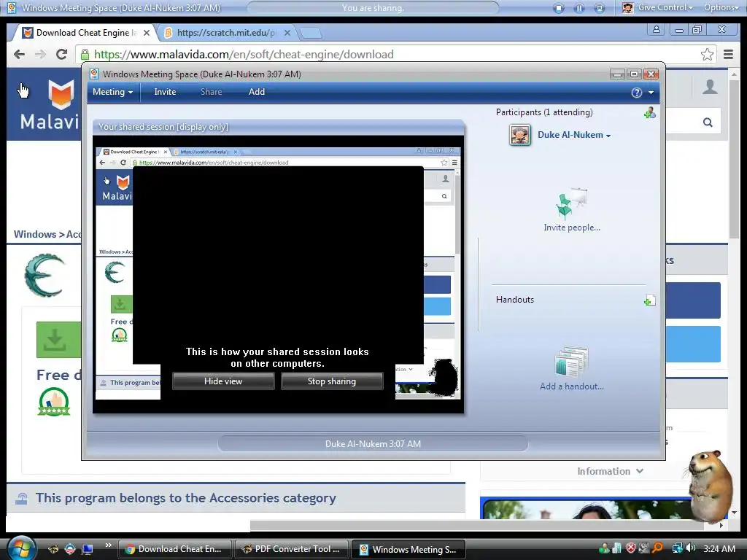The width and height of the screenshot is (747, 560).
Task: Open the Meeting menu
Action: pyautogui.click(x=112, y=92)
